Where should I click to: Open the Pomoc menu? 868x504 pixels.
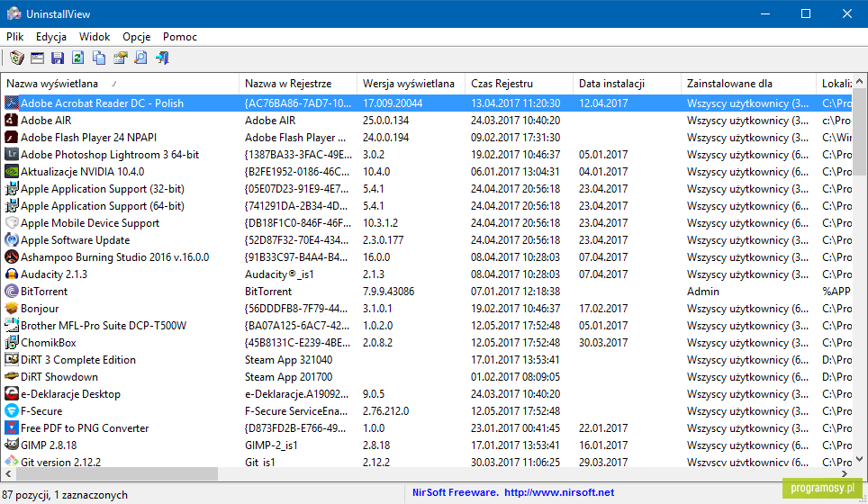(x=180, y=37)
